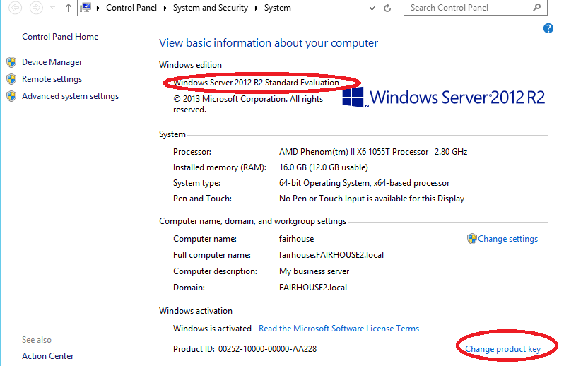Click the Change product key link
The height and width of the screenshot is (366, 588).
pyautogui.click(x=502, y=349)
